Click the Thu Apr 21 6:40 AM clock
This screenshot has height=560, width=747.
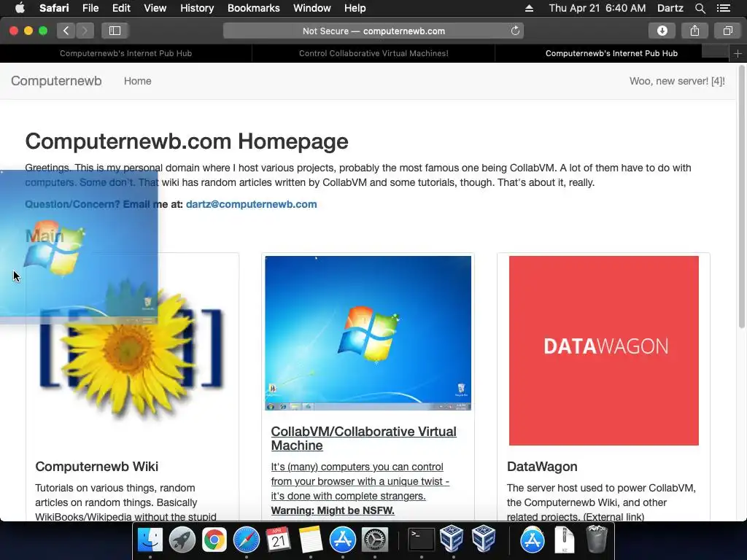[x=597, y=8]
